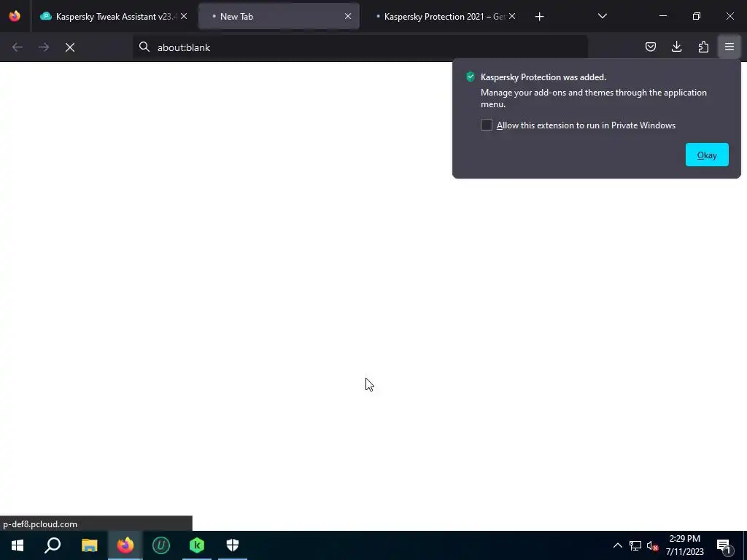Click the Okay button

point(707,155)
